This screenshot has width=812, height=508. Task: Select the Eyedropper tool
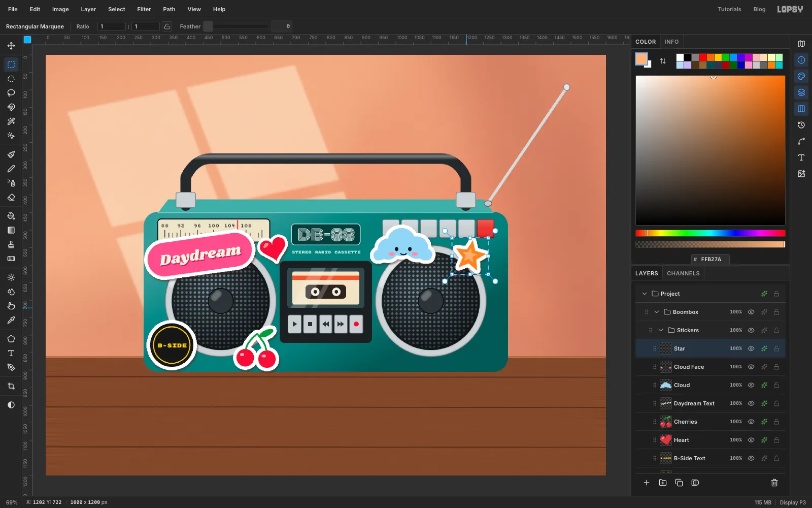coord(11,320)
